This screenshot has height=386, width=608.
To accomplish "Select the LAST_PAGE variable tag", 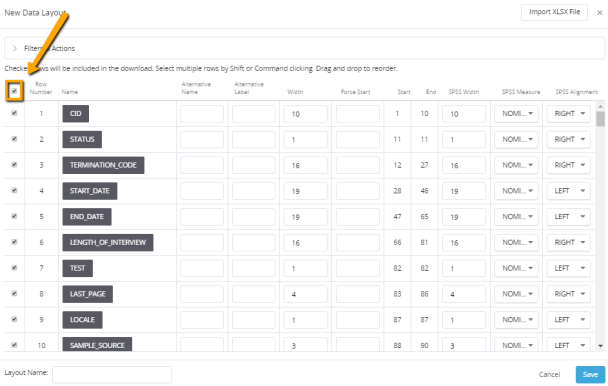I will pos(88,294).
